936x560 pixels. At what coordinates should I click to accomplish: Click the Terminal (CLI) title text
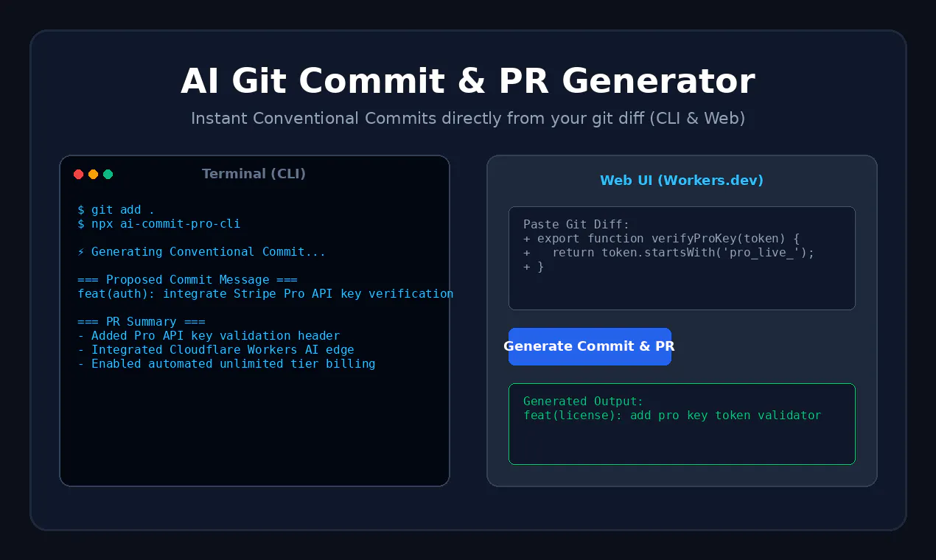click(254, 174)
